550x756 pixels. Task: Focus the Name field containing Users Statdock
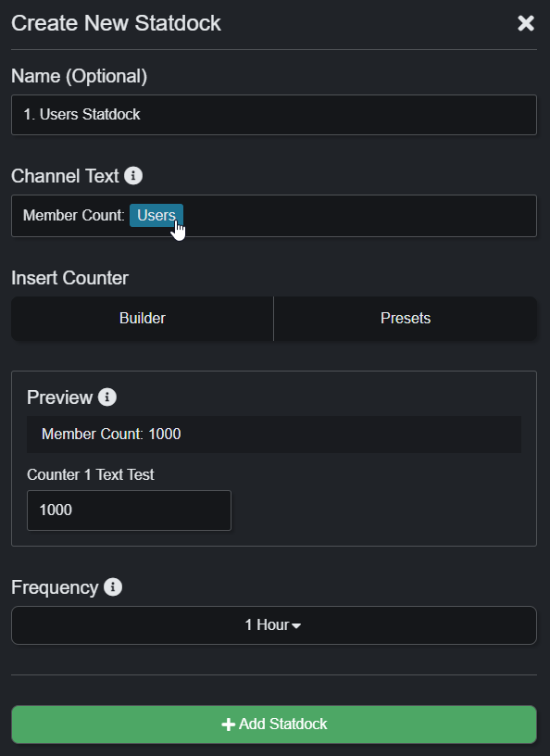click(x=274, y=115)
